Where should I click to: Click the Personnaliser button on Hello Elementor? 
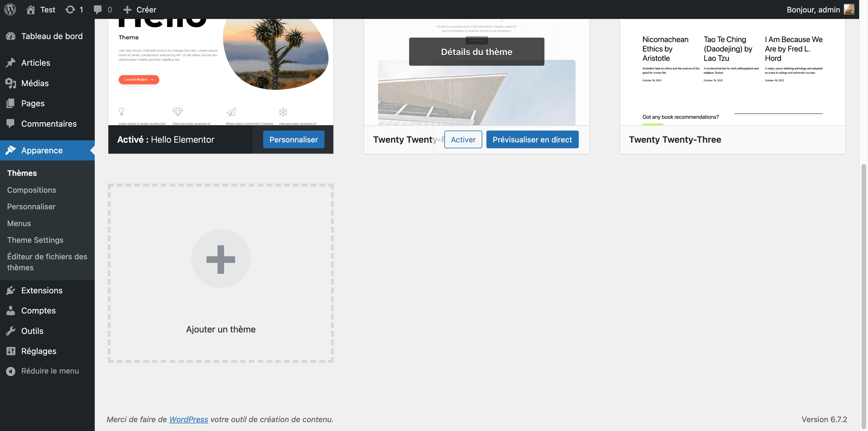(x=293, y=139)
